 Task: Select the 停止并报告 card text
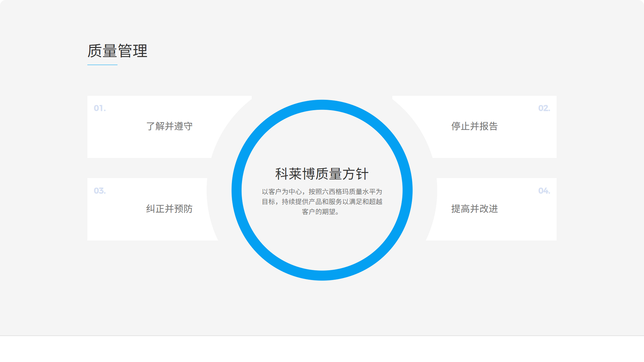pyautogui.click(x=474, y=126)
